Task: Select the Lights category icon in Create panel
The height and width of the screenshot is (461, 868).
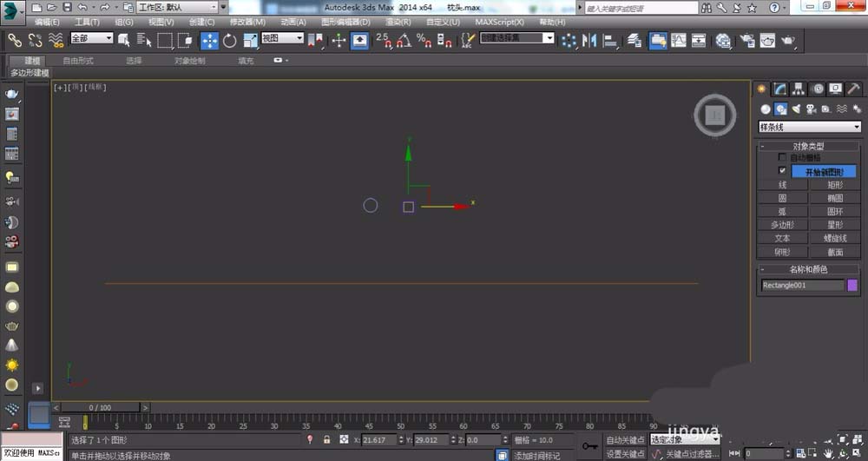Action: [796, 109]
